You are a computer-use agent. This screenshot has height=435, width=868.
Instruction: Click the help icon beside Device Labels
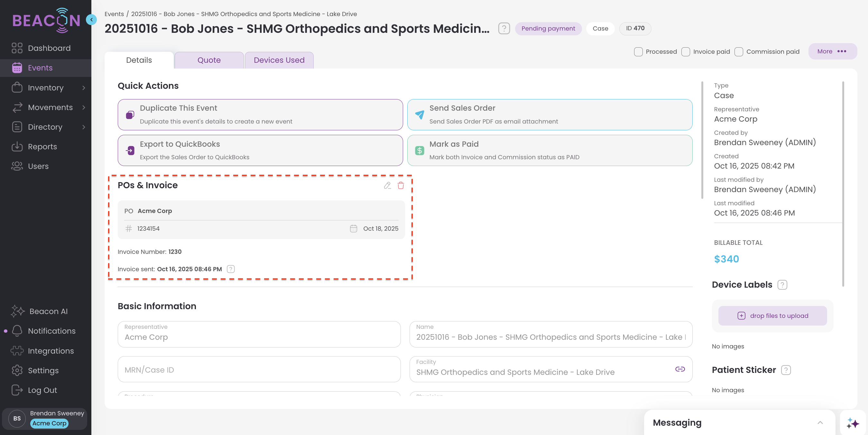782,285
